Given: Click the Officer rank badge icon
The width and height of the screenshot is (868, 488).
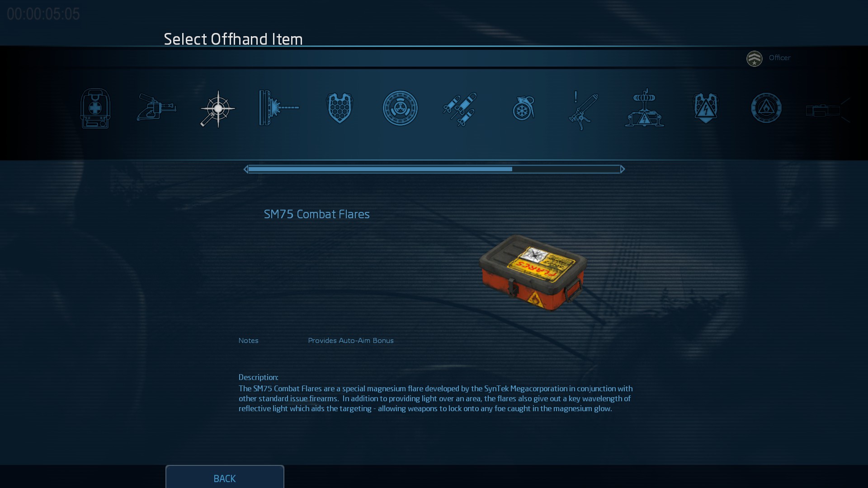Looking at the screenshot, I should click(754, 58).
